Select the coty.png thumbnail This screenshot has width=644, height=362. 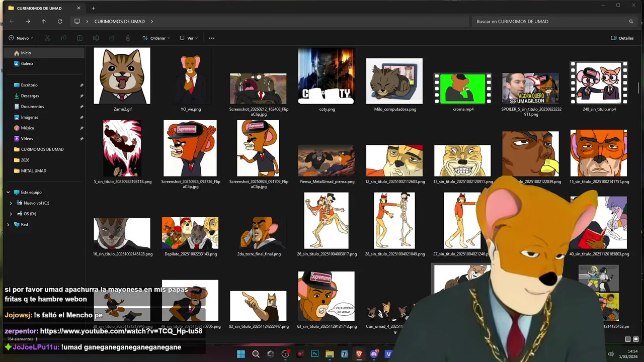[327, 76]
